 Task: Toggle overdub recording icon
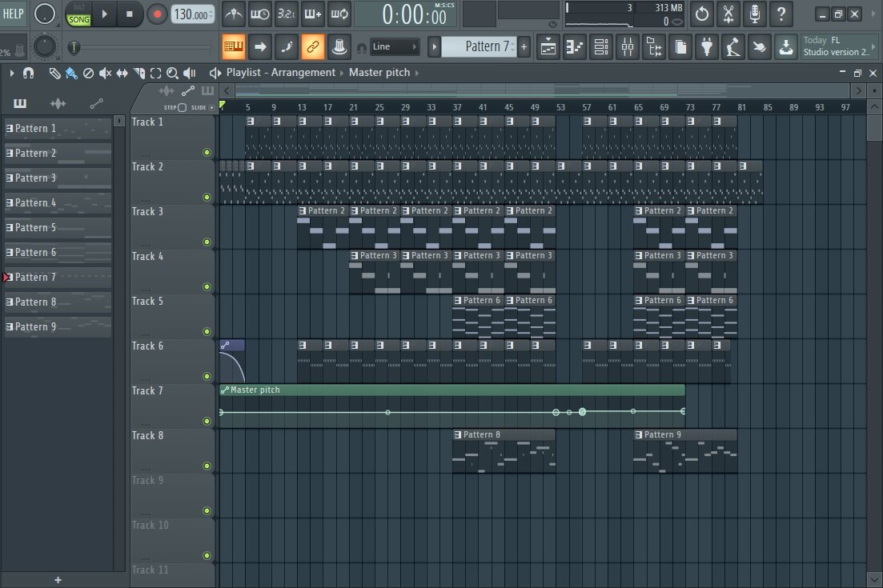coord(312,14)
